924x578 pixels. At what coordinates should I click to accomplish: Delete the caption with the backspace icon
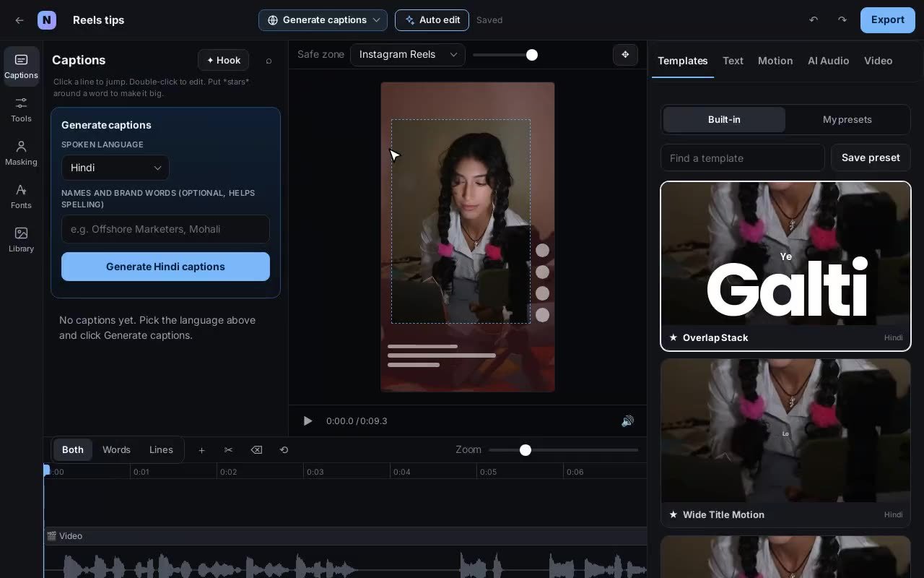tap(256, 450)
